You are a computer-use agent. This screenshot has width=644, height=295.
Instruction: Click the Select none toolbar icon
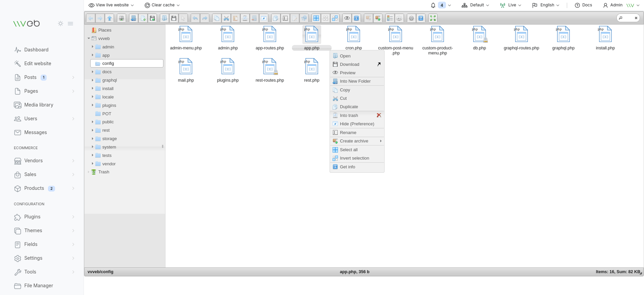click(x=326, y=18)
